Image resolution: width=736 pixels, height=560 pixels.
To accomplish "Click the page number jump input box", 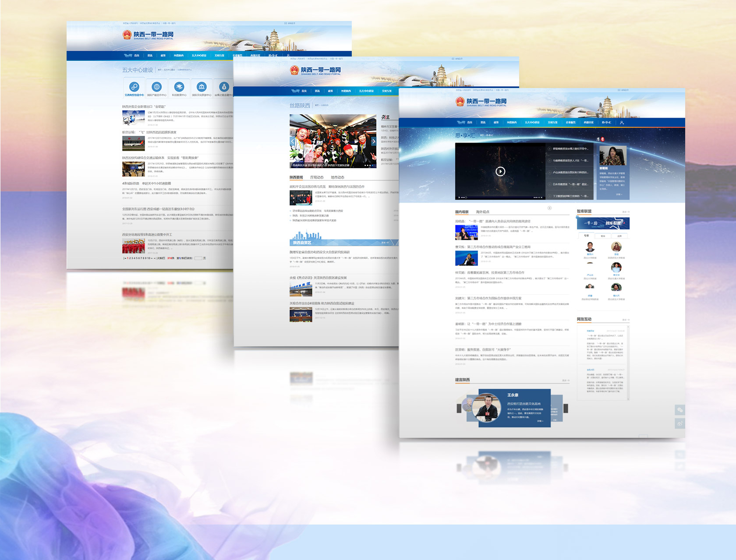I will (198, 258).
